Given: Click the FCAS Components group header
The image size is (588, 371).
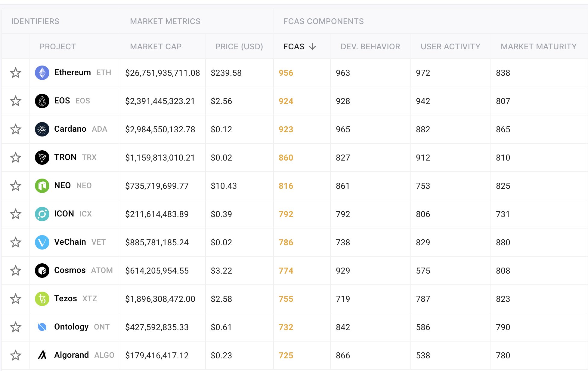Looking at the screenshot, I should [x=323, y=21].
